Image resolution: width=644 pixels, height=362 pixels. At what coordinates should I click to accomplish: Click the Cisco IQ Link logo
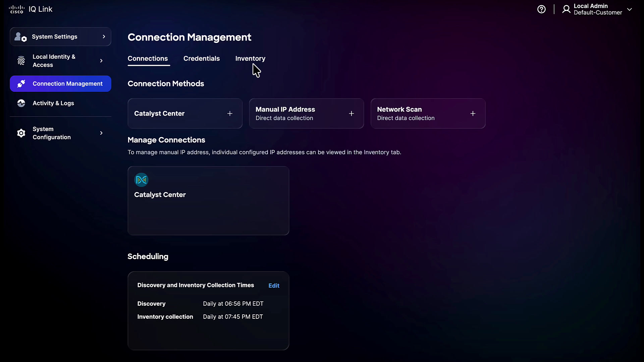point(31,9)
